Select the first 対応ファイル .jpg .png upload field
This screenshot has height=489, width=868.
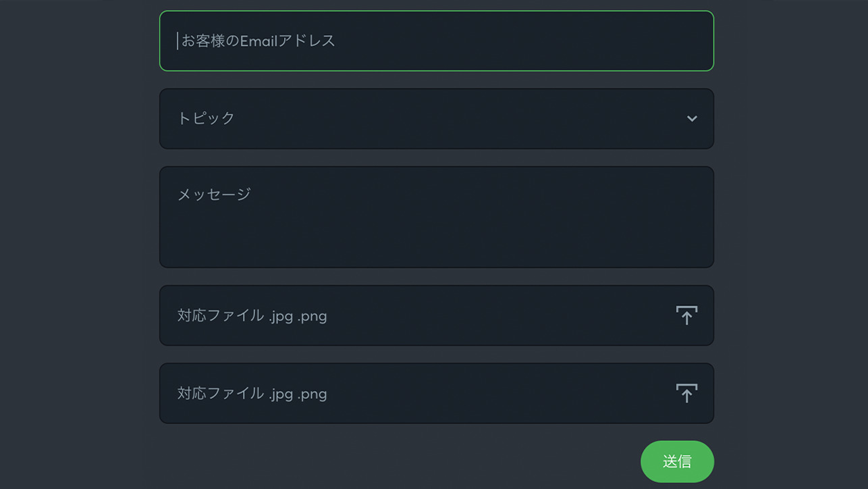click(437, 315)
